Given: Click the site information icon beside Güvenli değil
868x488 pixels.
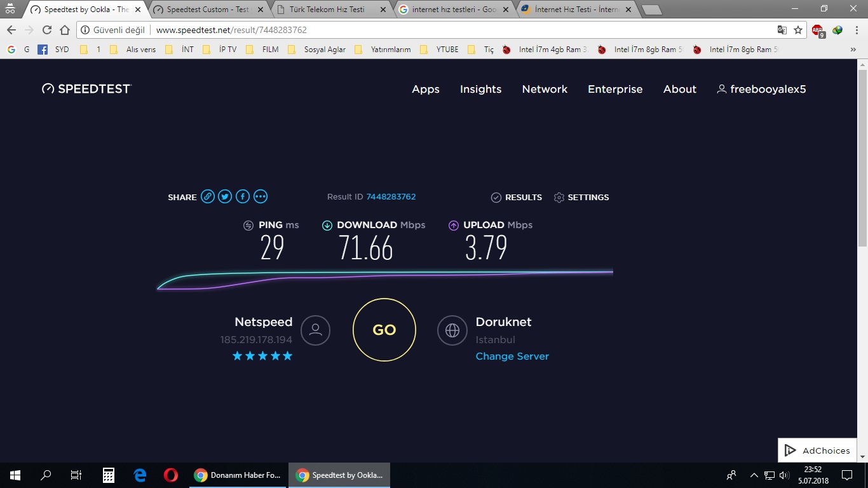Looking at the screenshot, I should [x=85, y=30].
